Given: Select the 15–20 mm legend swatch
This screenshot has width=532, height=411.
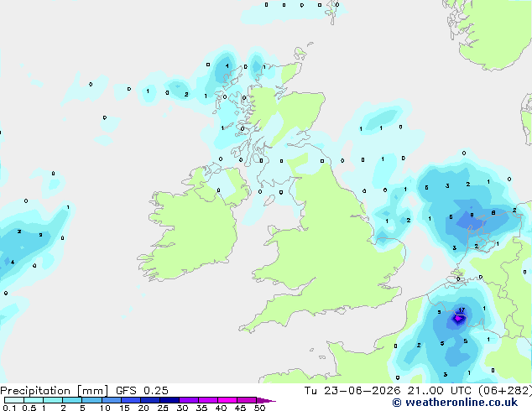Looking at the screenshot, I should coord(131,400).
